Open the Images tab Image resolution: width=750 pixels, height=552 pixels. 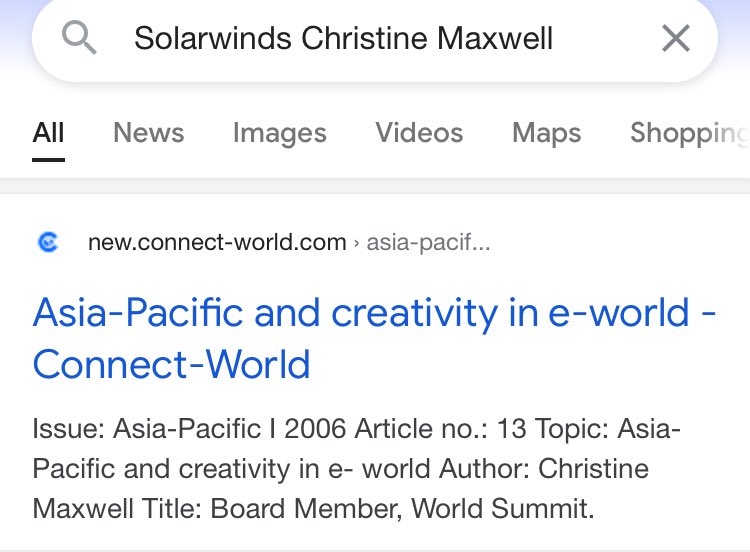pos(280,133)
